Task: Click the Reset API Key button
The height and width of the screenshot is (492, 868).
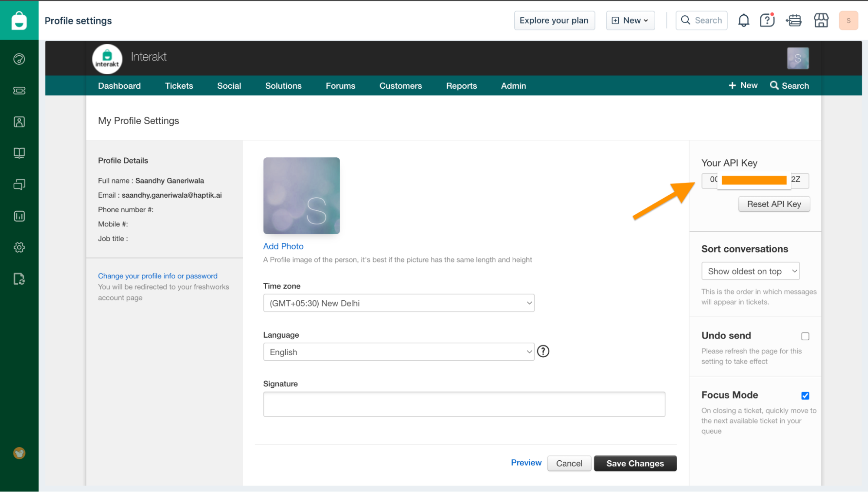Action: pos(774,204)
